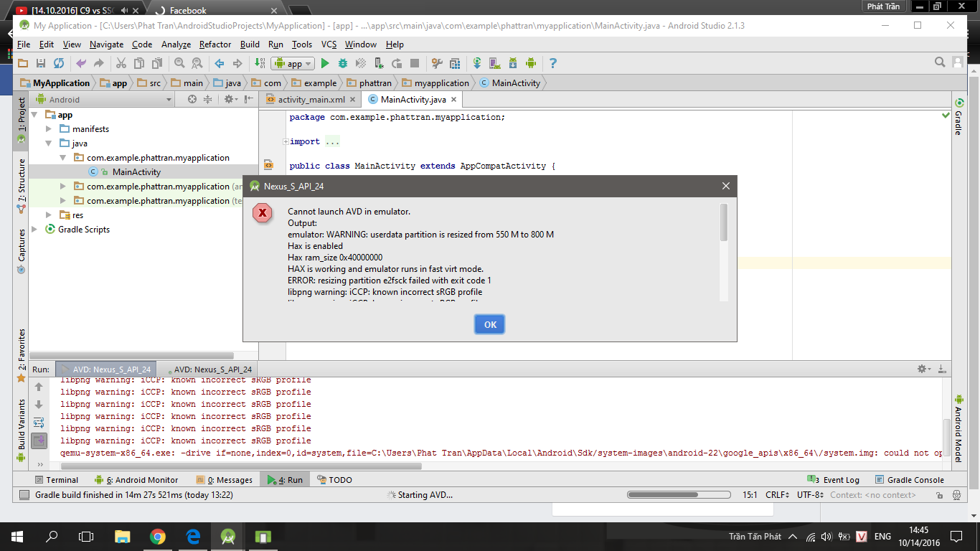
Task: Open Project Structure toolbar icon
Action: pyautogui.click(x=455, y=63)
